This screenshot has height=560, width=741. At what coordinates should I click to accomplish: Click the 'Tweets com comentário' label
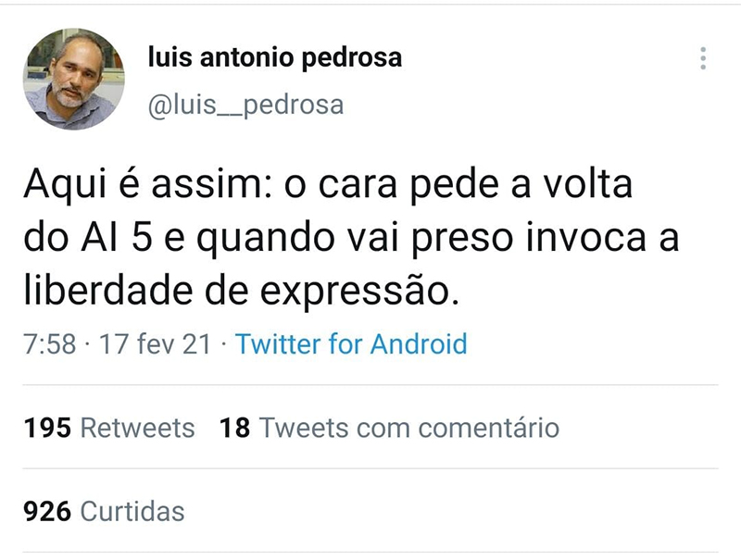408,429
